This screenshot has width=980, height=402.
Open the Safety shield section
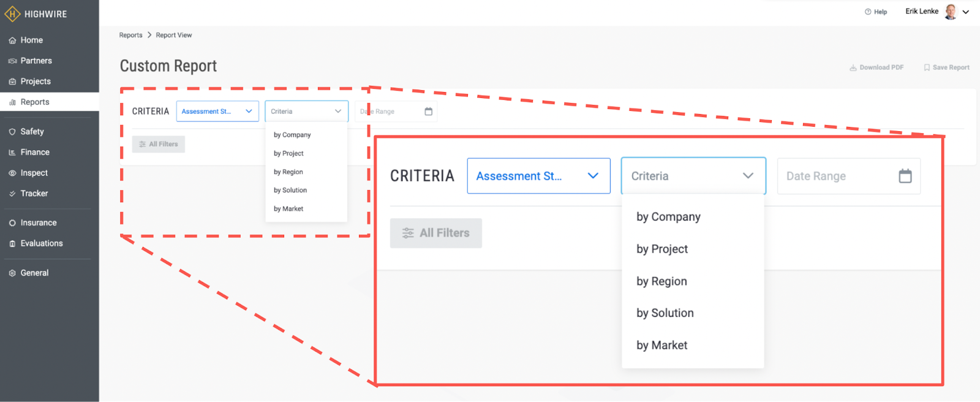(12, 132)
